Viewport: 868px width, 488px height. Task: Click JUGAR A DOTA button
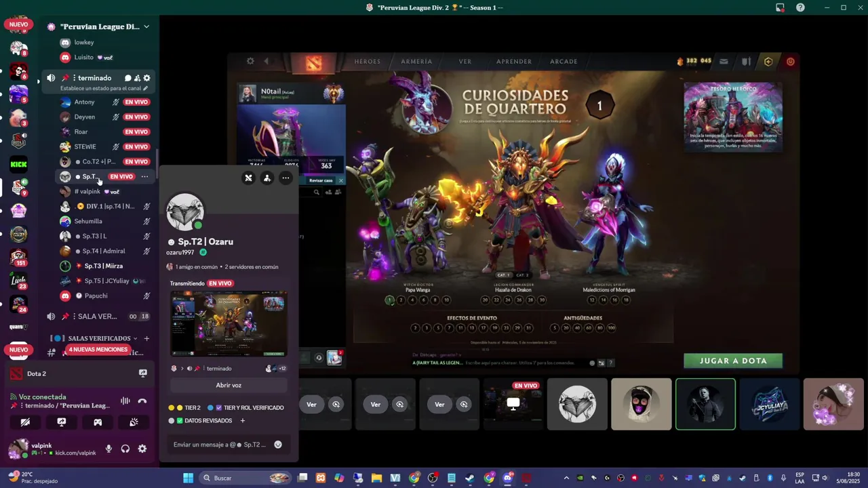(733, 361)
